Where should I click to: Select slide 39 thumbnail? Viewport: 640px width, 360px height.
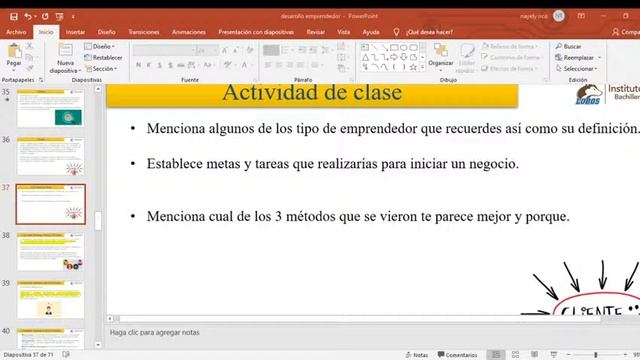(51, 300)
